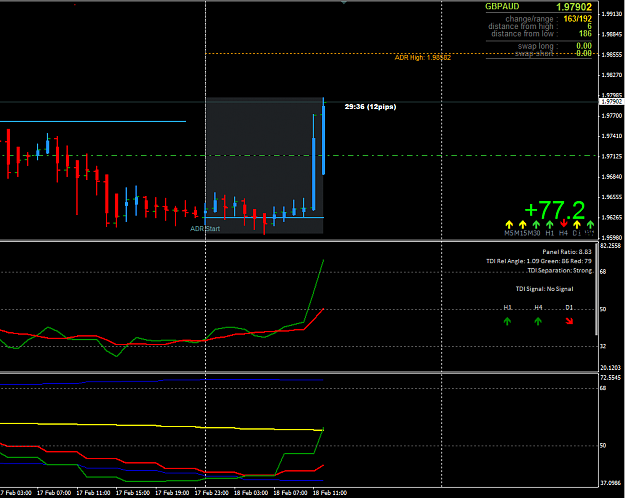Click the green H4 arrow in TDI panel

538,321
